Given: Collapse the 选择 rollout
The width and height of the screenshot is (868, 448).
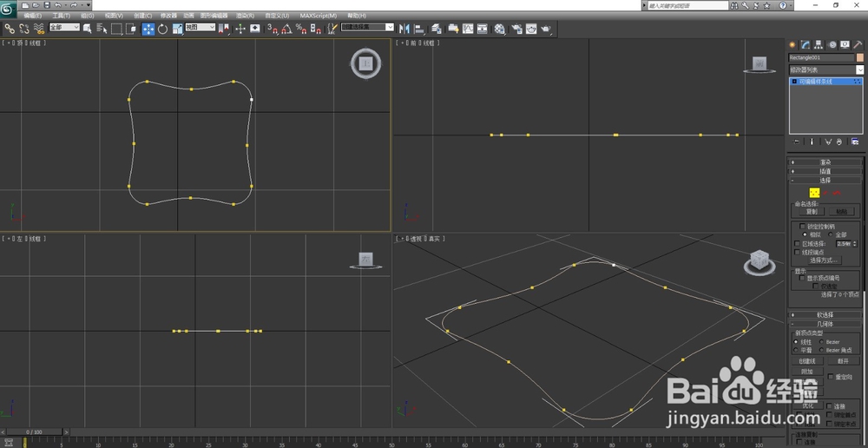Looking at the screenshot, I should [825, 180].
